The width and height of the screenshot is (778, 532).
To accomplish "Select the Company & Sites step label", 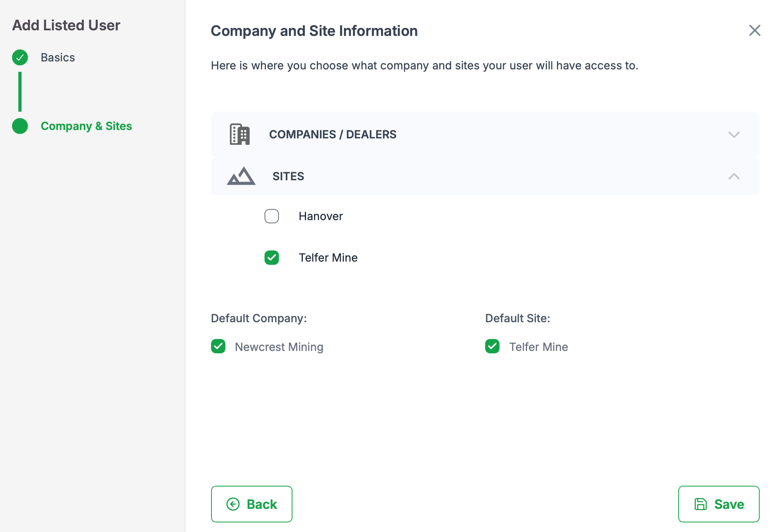I will [x=86, y=126].
